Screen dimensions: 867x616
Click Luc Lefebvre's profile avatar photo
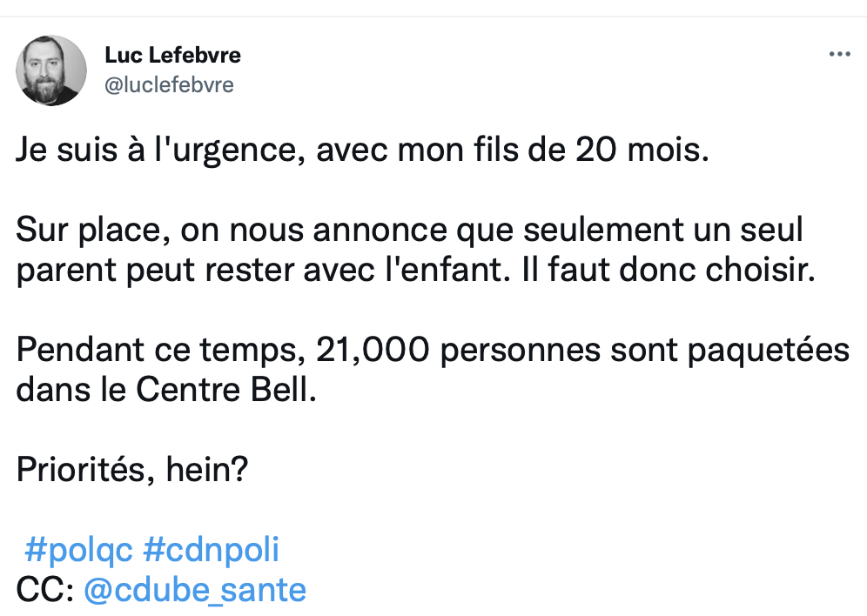coord(51,70)
